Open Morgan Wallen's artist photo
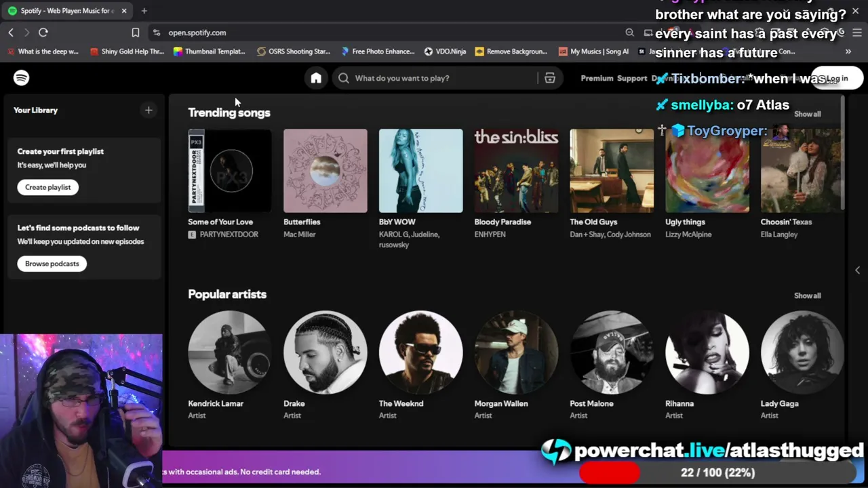Screen dimensions: 868x488 pos(517,352)
